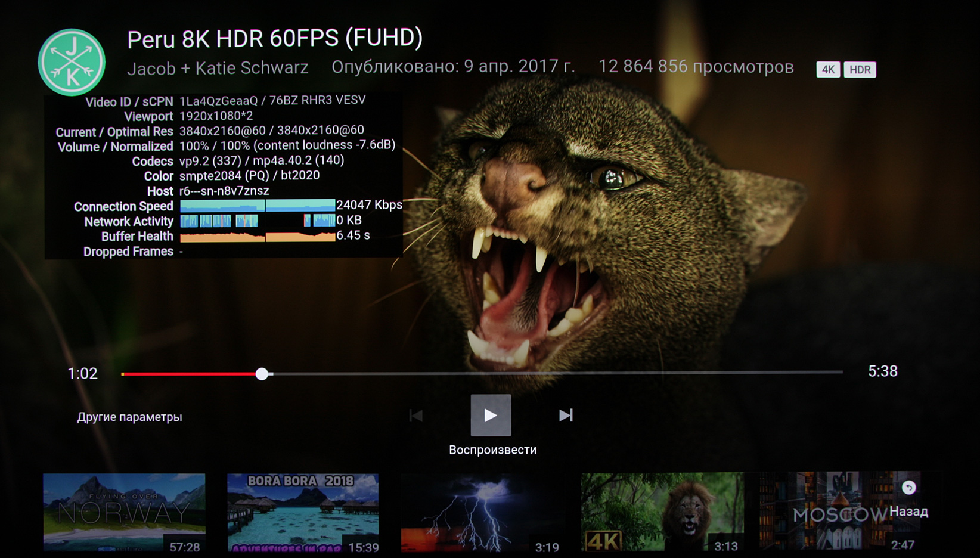
Task: Click the Color value smpte2084 (PQ) / bt2020
Action: click(249, 176)
